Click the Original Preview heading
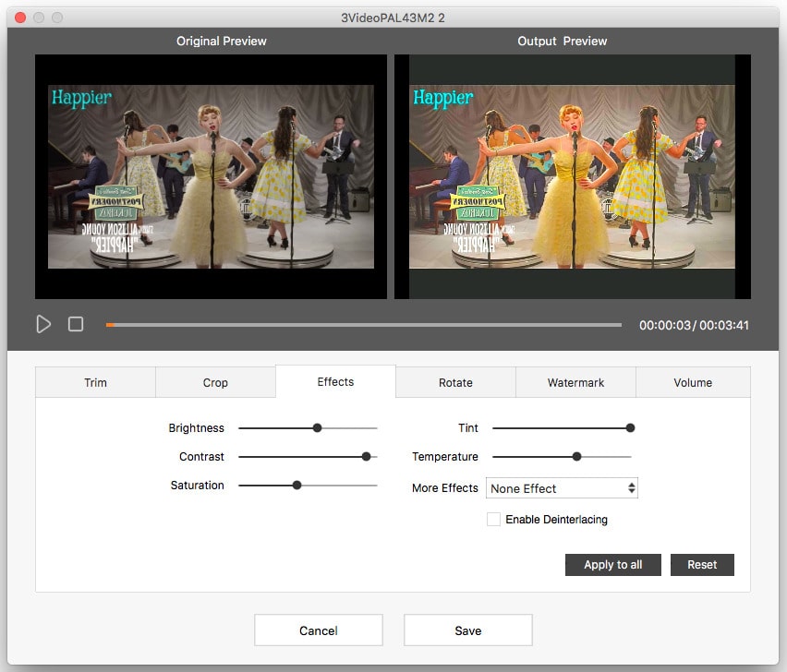The image size is (787, 672). (x=222, y=42)
